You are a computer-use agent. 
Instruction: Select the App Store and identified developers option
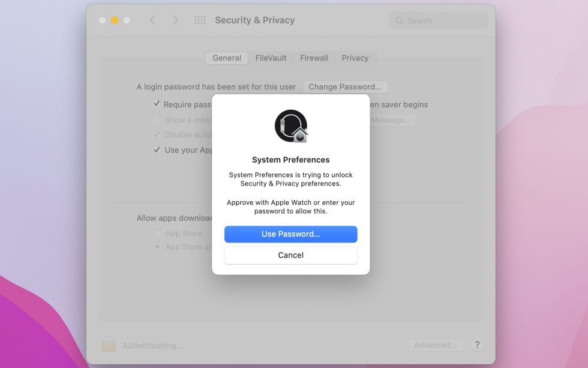pos(157,247)
